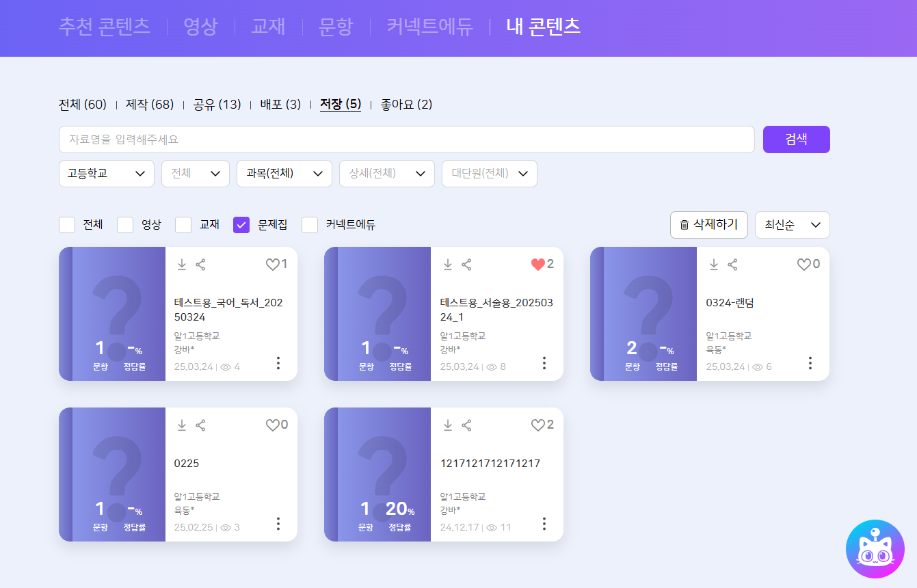Download the 1217121712171217 workbook

click(x=448, y=425)
